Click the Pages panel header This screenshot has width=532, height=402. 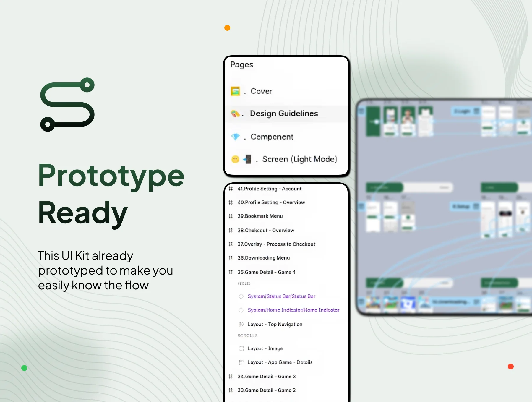pyautogui.click(x=242, y=65)
